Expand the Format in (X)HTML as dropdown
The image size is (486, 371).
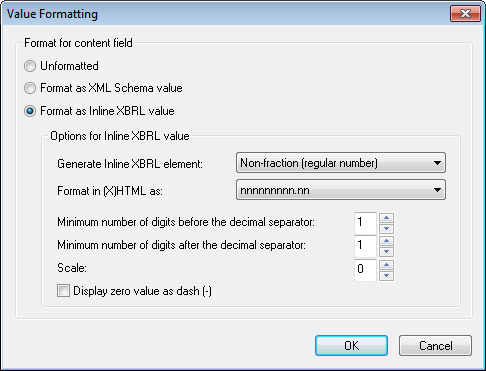(x=341, y=190)
